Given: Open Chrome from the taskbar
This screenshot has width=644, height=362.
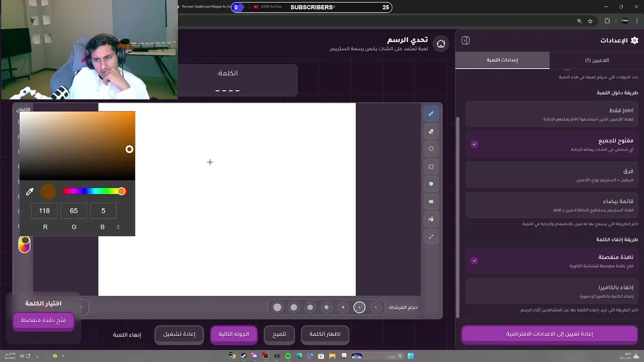Looking at the screenshot, I should tap(232, 356).
